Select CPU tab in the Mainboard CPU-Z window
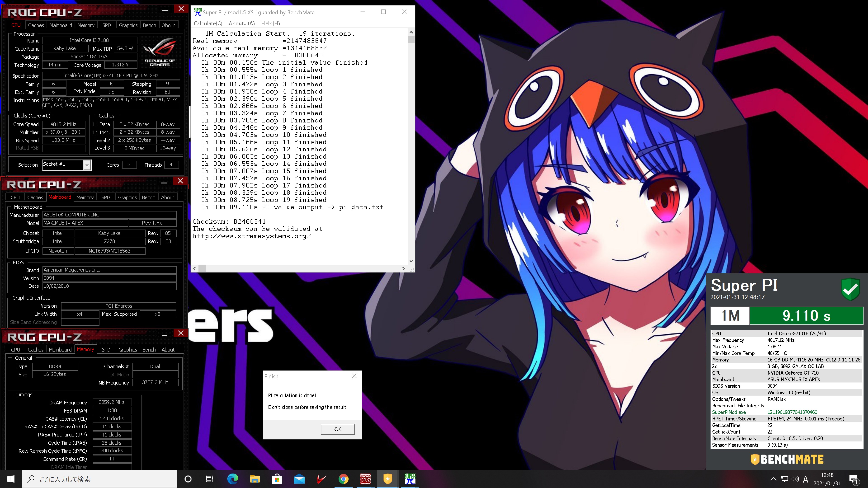Image resolution: width=868 pixels, height=488 pixels. pyautogui.click(x=15, y=197)
